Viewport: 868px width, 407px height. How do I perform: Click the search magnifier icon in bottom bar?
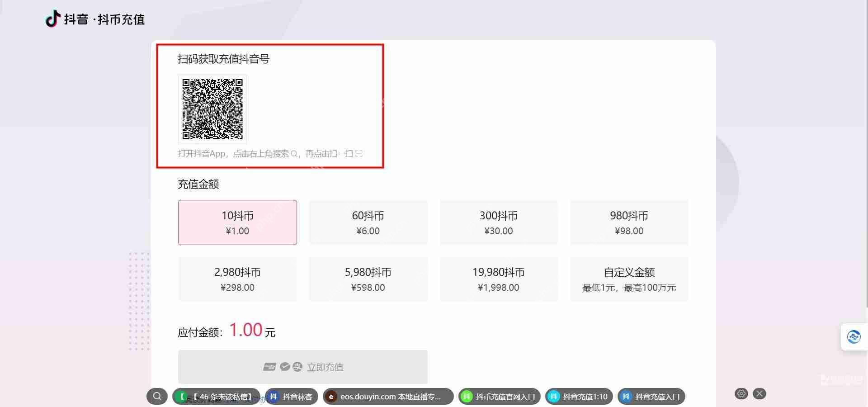point(157,397)
